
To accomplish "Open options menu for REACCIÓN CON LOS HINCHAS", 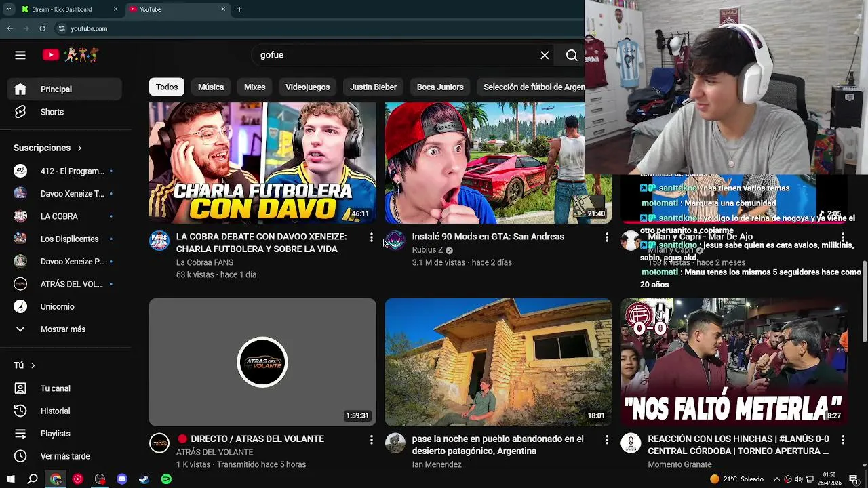I will click(x=843, y=440).
